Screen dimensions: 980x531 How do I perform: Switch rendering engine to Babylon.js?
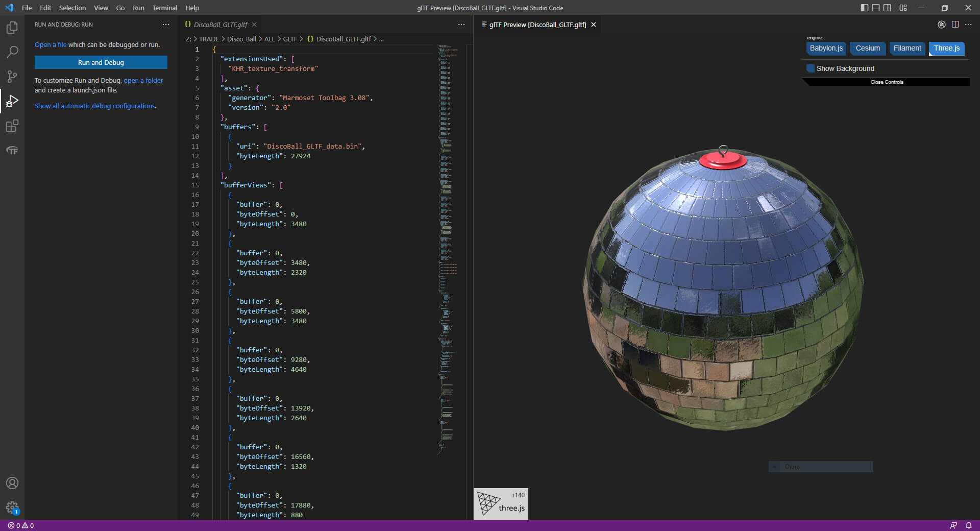coord(826,49)
